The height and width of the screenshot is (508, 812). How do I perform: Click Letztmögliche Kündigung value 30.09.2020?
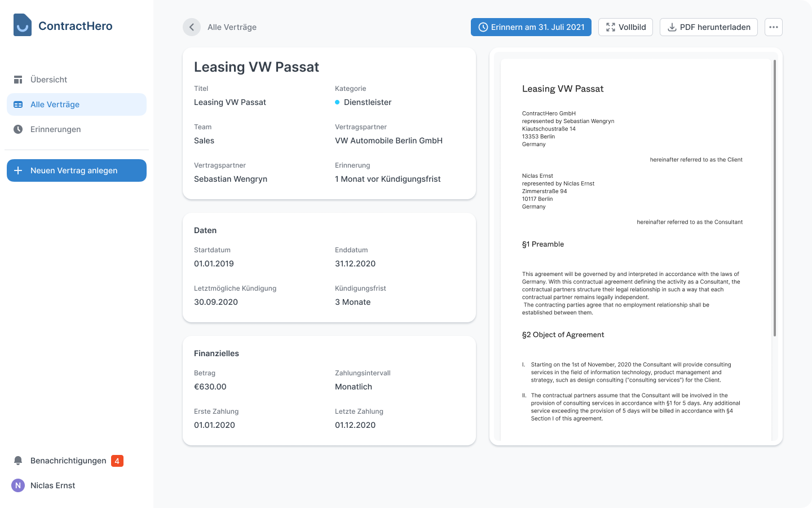[x=216, y=302]
